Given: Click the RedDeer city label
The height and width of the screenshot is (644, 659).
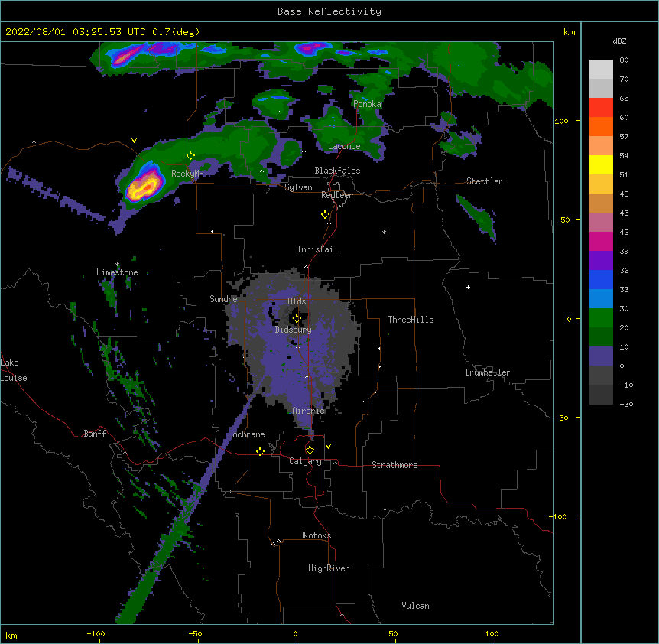Looking at the screenshot, I should pyautogui.click(x=336, y=195).
